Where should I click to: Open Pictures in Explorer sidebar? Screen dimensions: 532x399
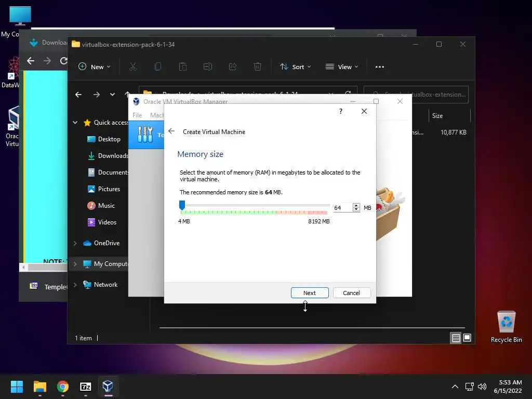(109, 189)
